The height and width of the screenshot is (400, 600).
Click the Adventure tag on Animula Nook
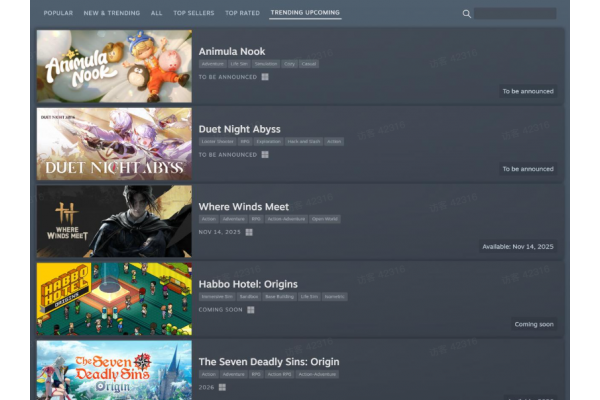[x=212, y=64]
